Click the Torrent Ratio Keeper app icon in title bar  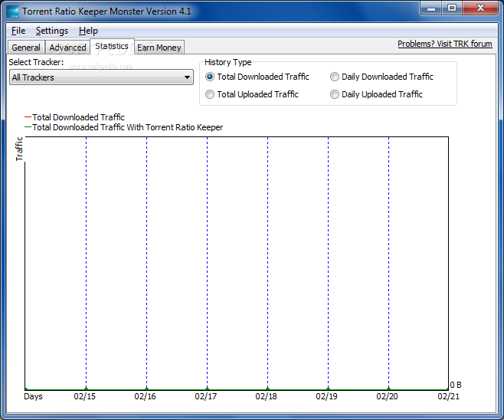pyautogui.click(x=12, y=11)
